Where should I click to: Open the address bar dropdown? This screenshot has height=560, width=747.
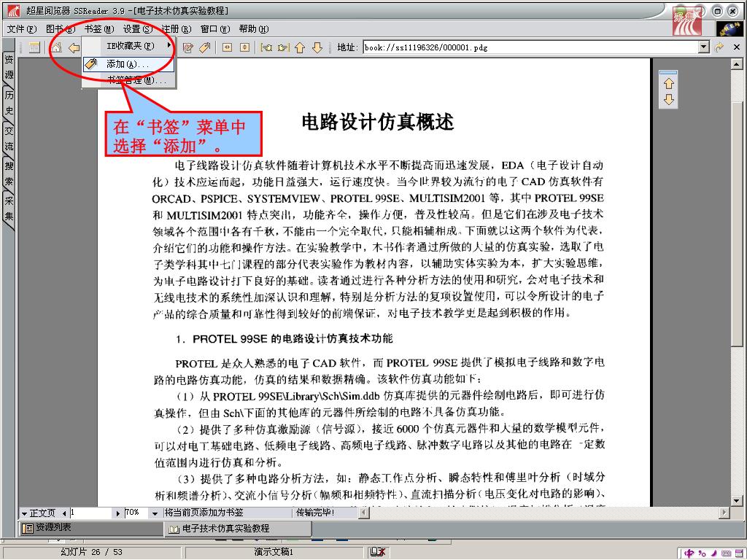[x=704, y=47]
